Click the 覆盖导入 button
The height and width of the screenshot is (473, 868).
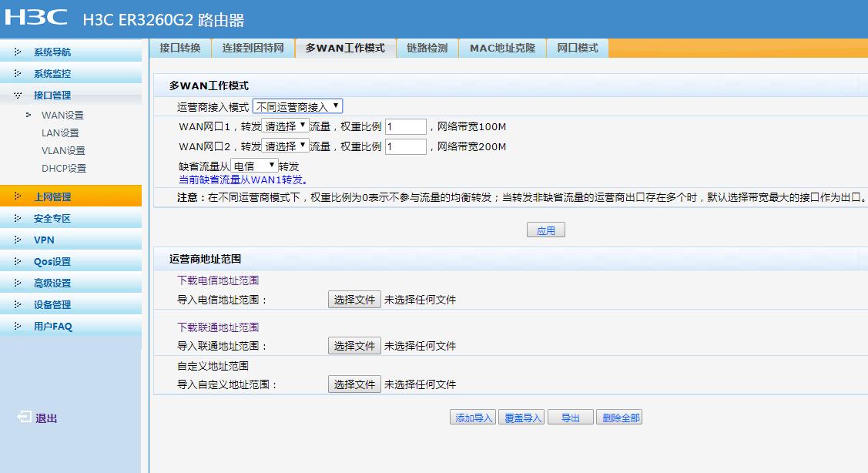[x=522, y=418]
